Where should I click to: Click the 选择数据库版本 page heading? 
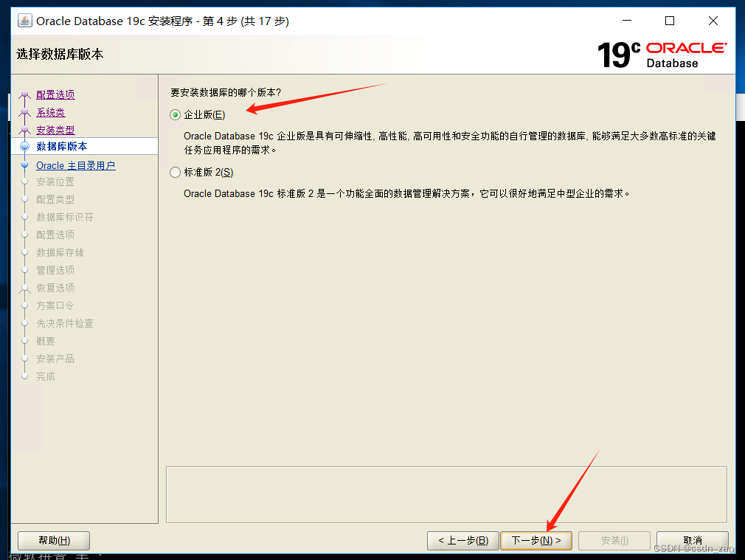(60, 54)
